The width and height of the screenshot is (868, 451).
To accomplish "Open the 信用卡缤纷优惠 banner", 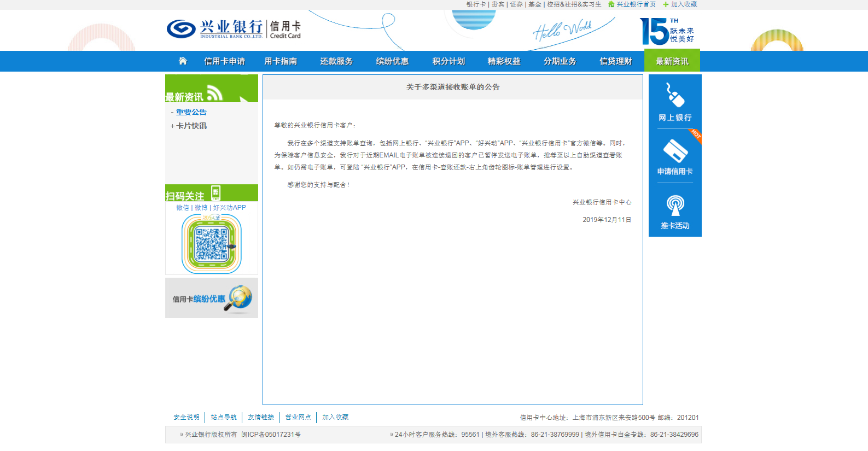I will [x=212, y=298].
